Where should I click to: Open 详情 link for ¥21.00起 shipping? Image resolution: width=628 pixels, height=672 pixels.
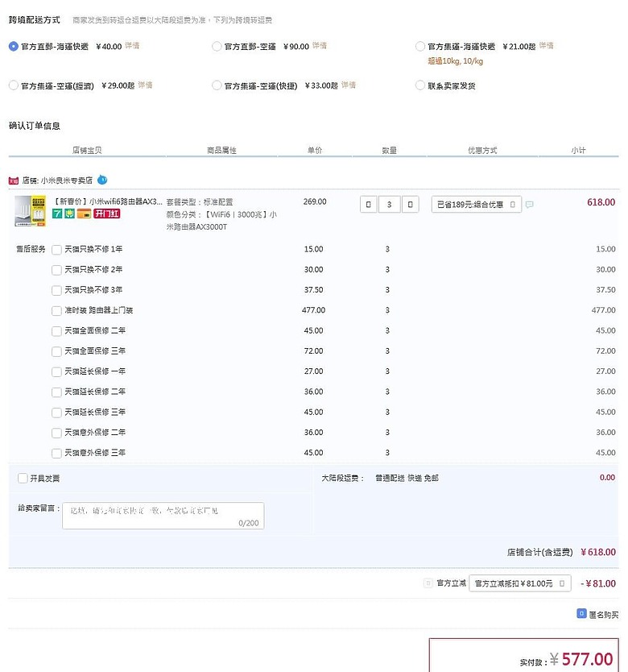click(x=546, y=45)
